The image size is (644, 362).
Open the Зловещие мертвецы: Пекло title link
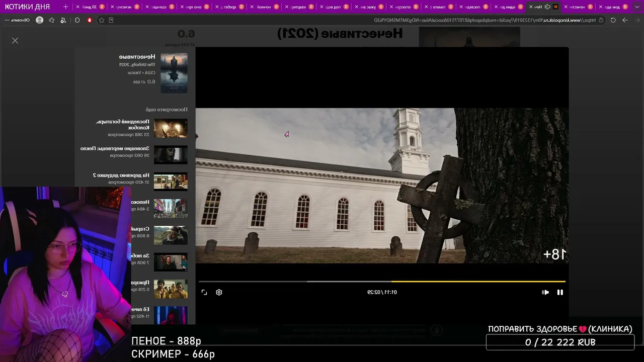115,149
